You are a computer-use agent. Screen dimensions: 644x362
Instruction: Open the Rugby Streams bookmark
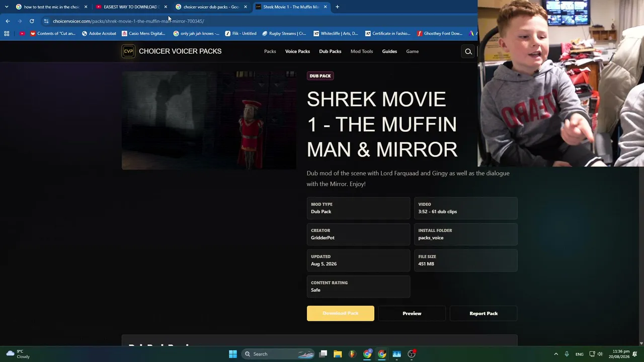coord(284,34)
